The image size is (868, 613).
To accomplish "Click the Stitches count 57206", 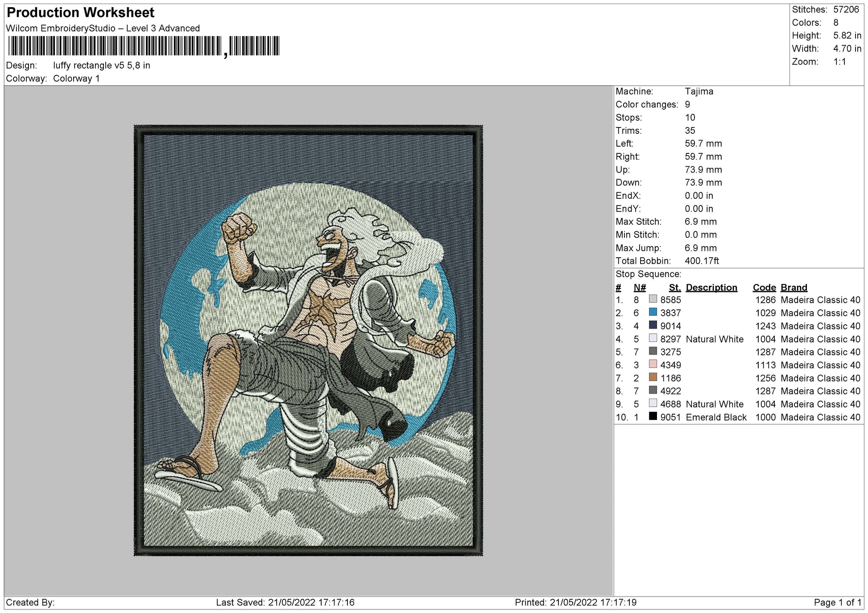I will [846, 9].
